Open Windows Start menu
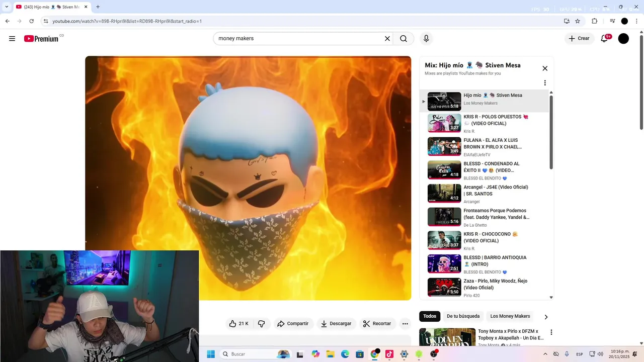The height and width of the screenshot is (362, 644). (x=211, y=354)
